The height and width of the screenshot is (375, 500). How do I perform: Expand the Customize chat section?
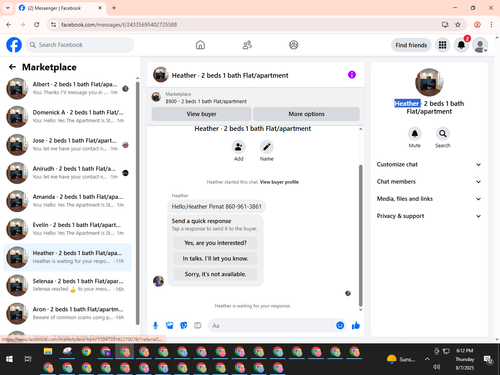coord(429,164)
